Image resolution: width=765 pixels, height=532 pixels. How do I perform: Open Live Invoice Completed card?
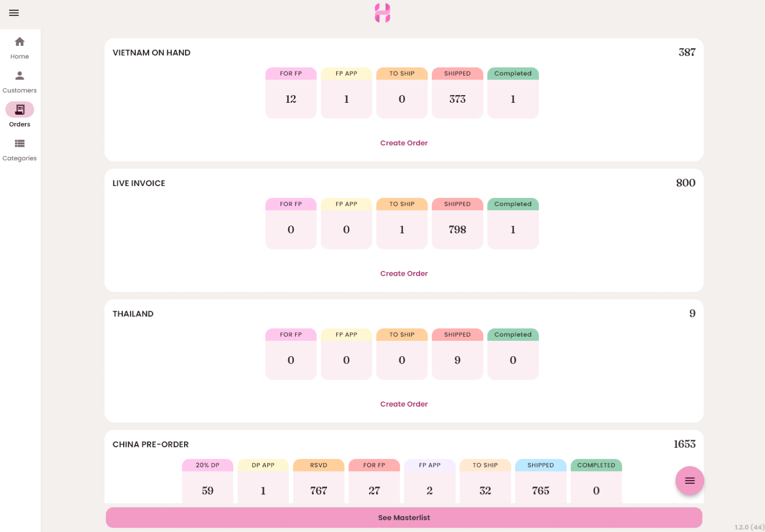pos(513,223)
